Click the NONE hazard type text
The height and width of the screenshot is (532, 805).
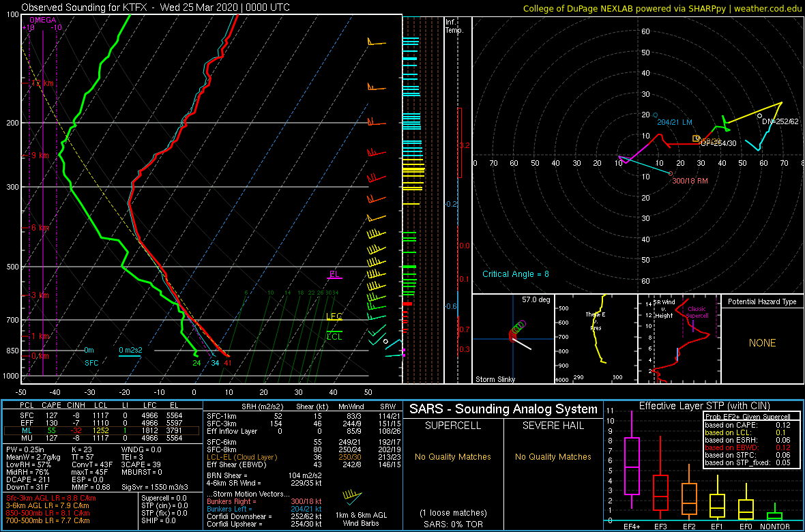coord(763,343)
